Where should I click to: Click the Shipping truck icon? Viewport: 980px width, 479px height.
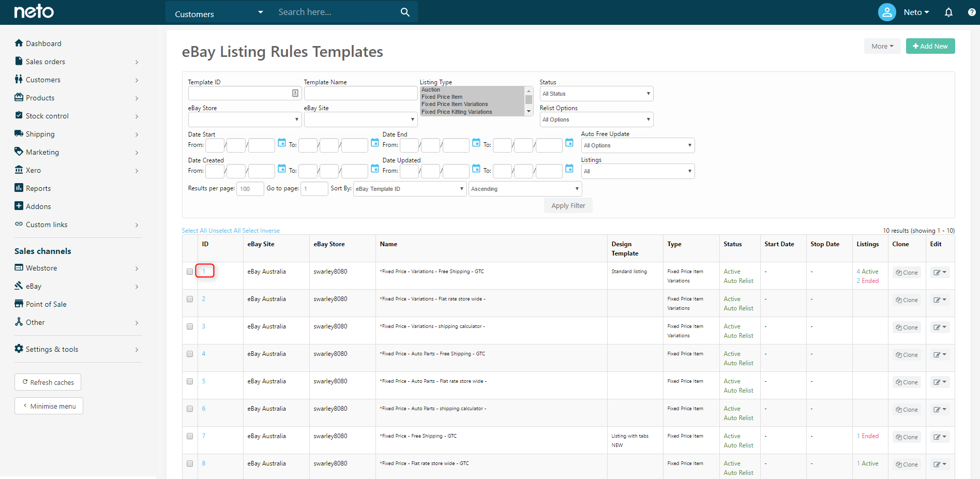(x=19, y=133)
